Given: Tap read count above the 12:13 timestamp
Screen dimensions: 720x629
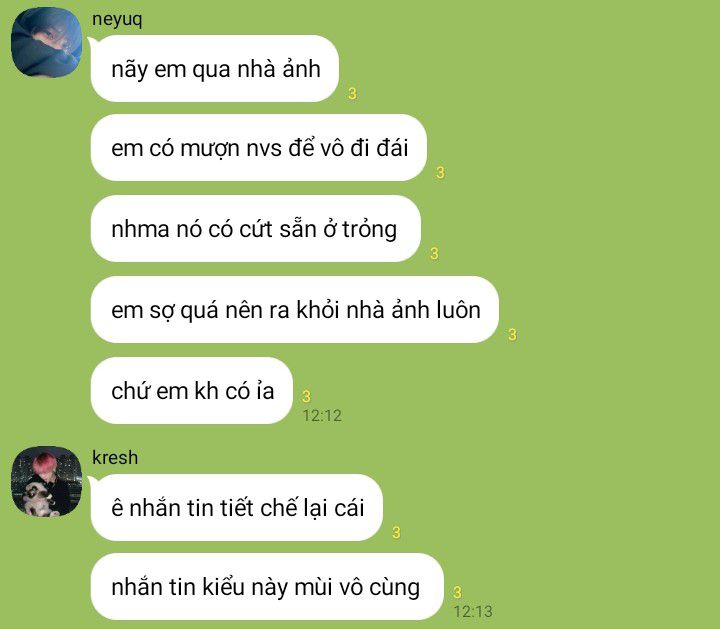Looking at the screenshot, I should tap(457, 592).
